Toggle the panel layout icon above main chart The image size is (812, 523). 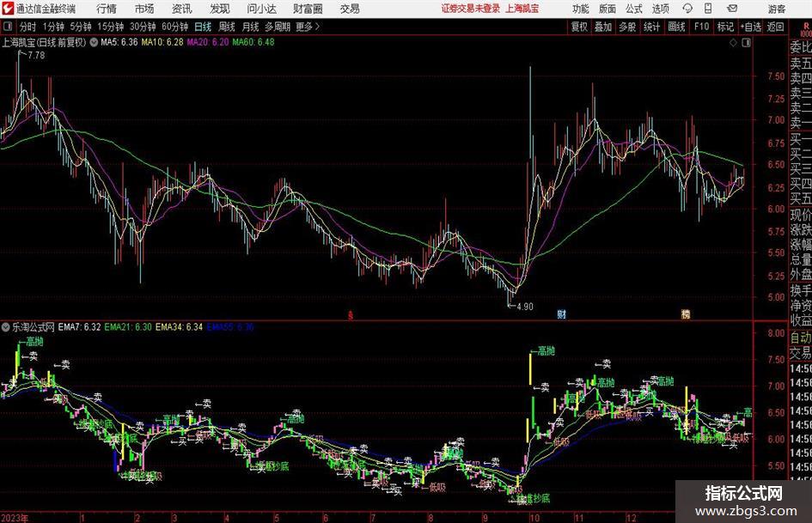tap(746, 43)
